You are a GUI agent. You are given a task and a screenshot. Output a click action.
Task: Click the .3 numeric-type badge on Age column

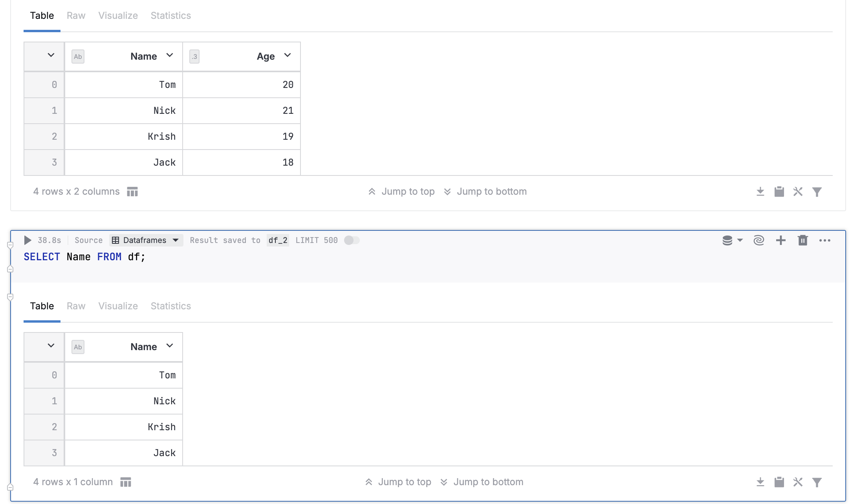click(x=194, y=57)
